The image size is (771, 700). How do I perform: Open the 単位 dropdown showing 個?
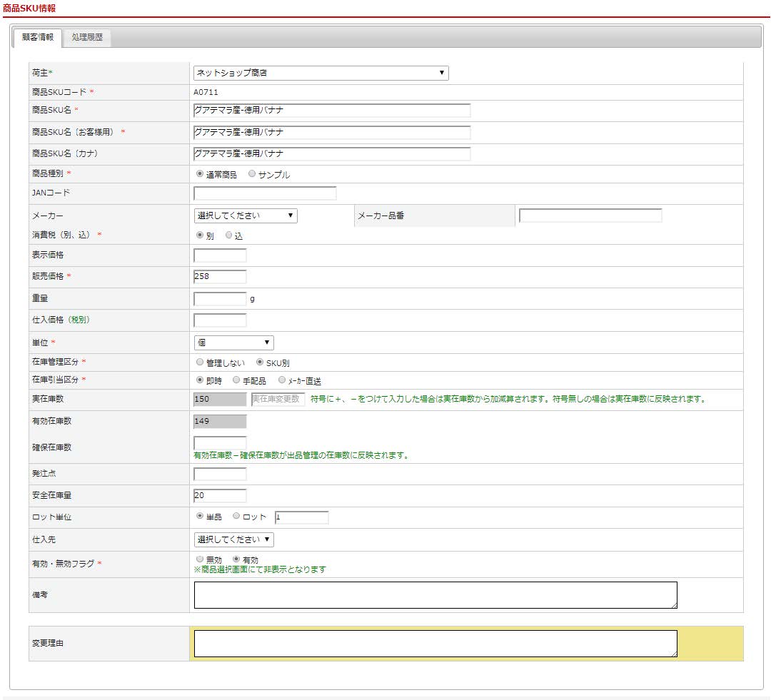coord(233,343)
